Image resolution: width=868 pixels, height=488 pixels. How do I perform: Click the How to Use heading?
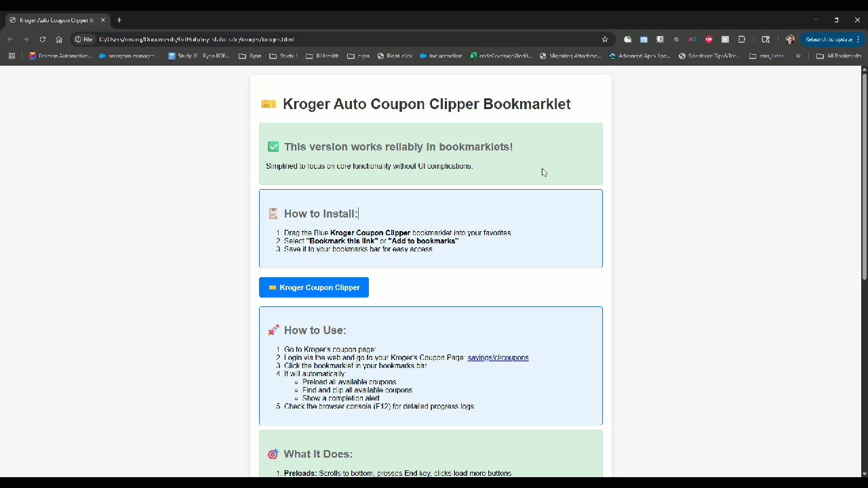307,330
